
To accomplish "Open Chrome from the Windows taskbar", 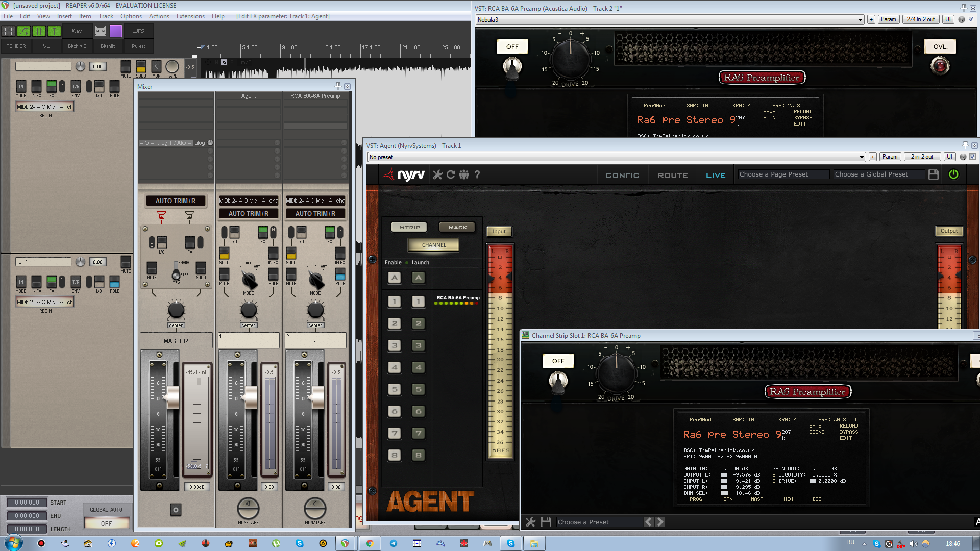I will point(370,543).
